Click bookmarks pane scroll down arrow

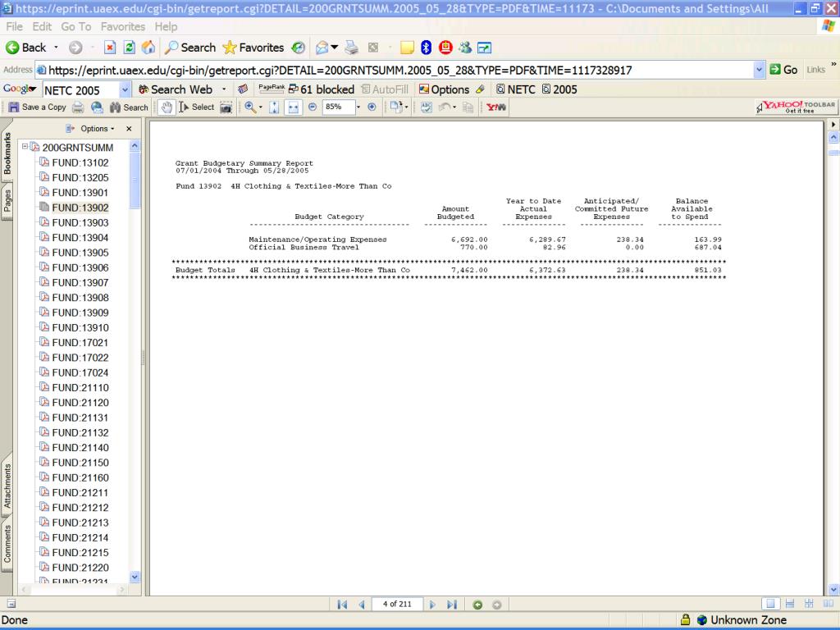(x=135, y=577)
